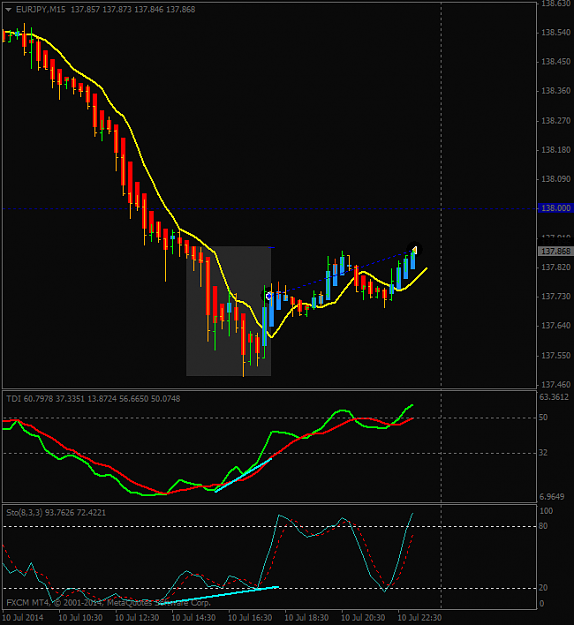Click the 10 Jul 16:30 time label
Viewport: 574px width, 625px height.
pos(250,618)
